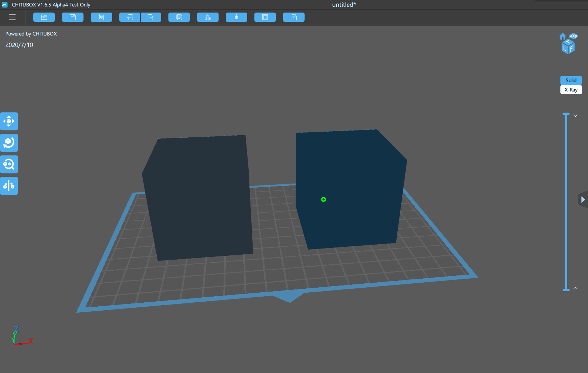Select the Mirror tool
This screenshot has height=373, width=588.
point(9,186)
